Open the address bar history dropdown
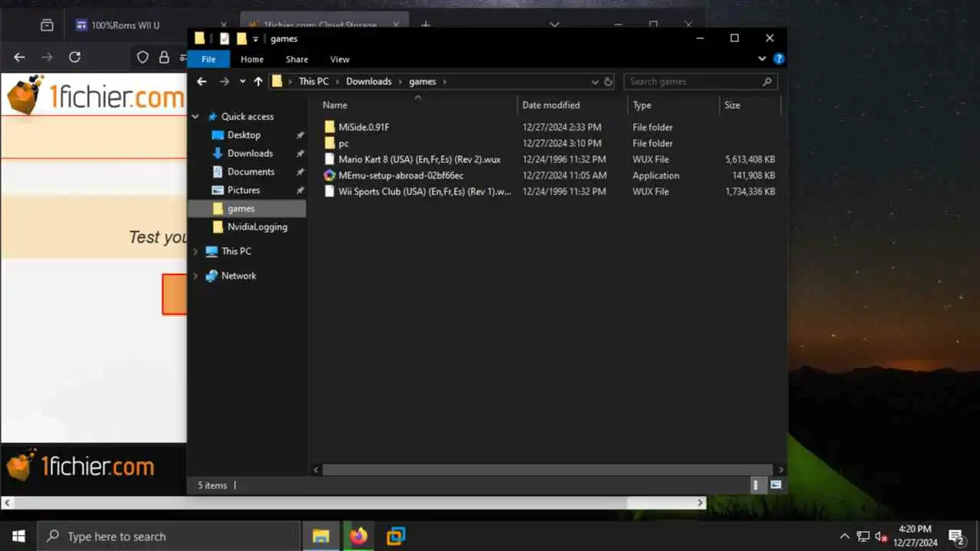The image size is (980, 551). coord(595,81)
